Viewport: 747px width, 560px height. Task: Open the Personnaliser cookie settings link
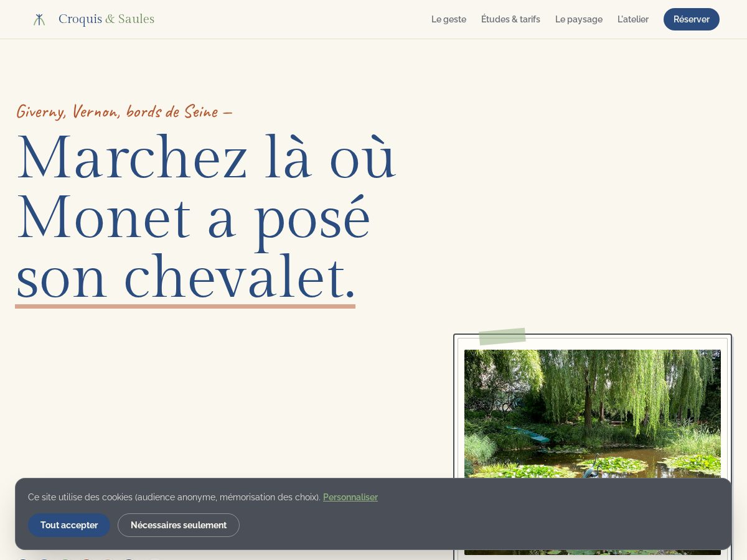[350, 497]
